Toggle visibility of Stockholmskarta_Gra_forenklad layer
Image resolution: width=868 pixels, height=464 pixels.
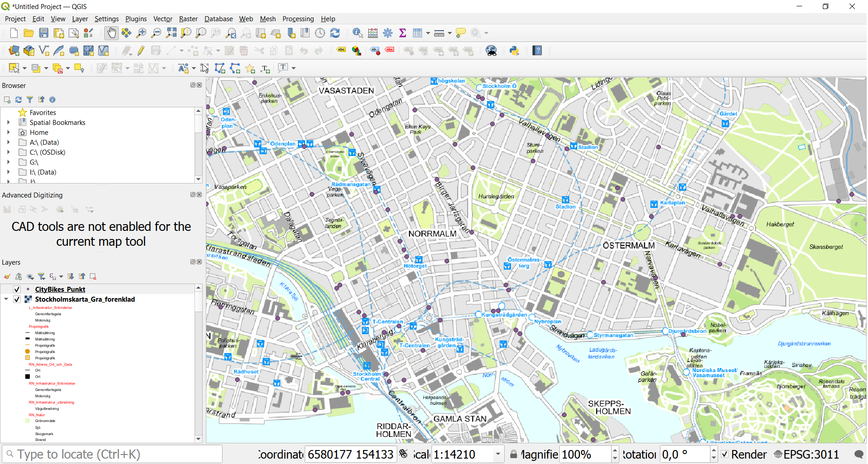pyautogui.click(x=17, y=299)
